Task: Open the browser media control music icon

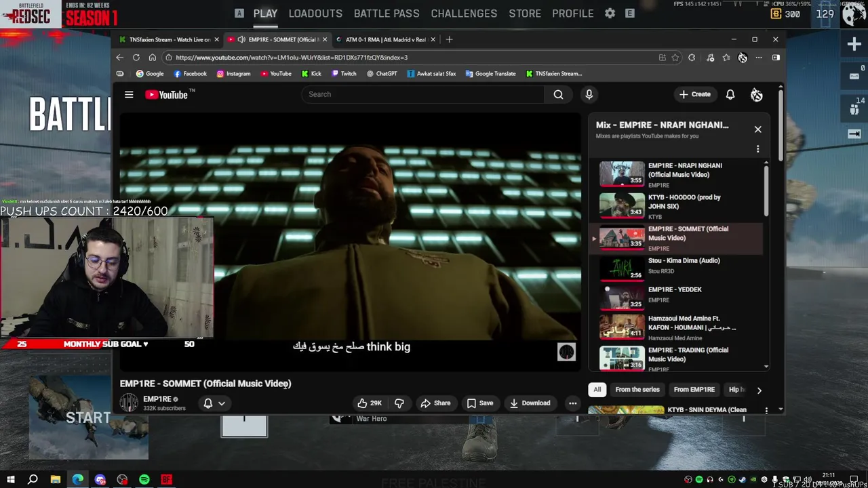Action: point(710,58)
